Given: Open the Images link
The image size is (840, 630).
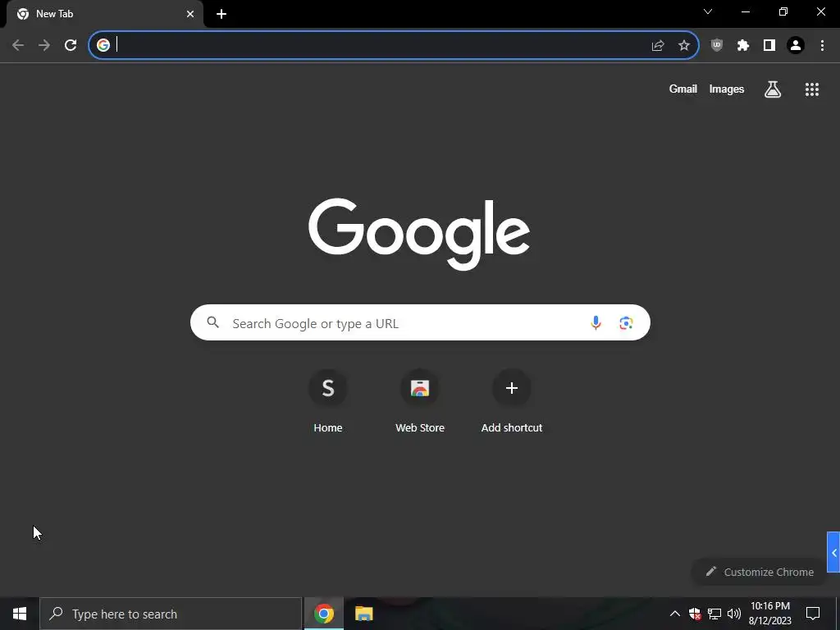Looking at the screenshot, I should click(x=727, y=89).
